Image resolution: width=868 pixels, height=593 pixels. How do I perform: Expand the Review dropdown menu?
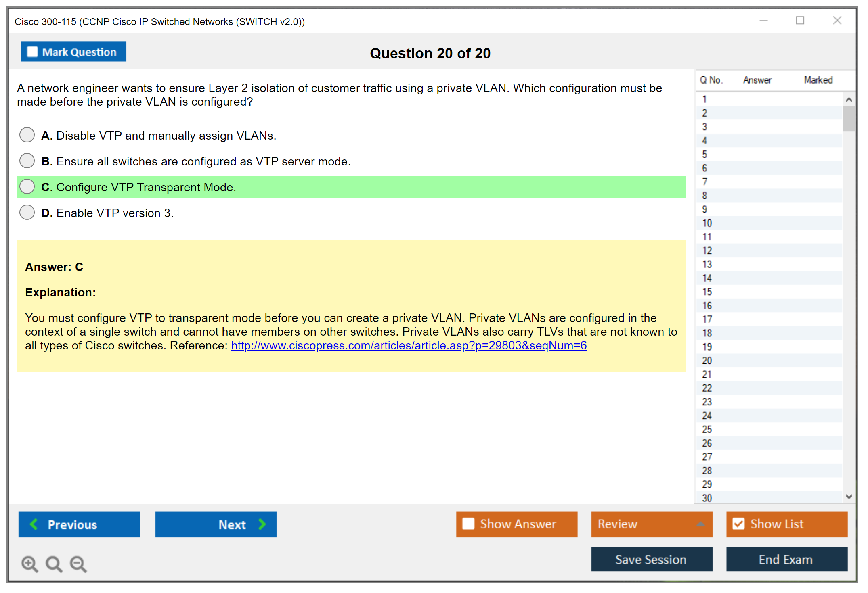click(700, 524)
